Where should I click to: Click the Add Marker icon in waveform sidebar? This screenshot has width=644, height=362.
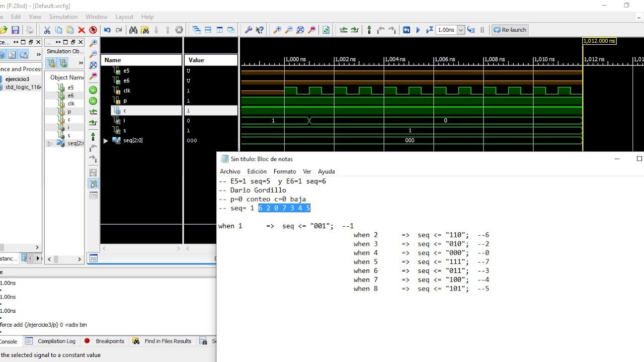pos(93,136)
